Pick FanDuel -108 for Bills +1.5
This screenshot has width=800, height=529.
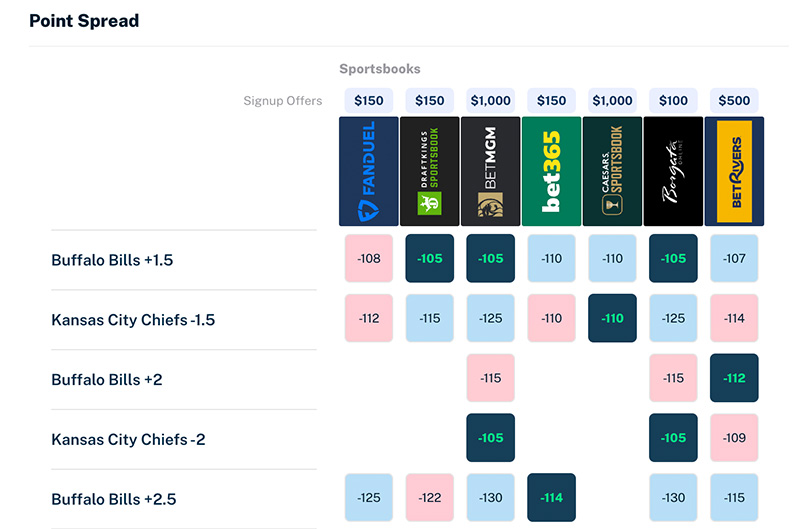point(368,259)
